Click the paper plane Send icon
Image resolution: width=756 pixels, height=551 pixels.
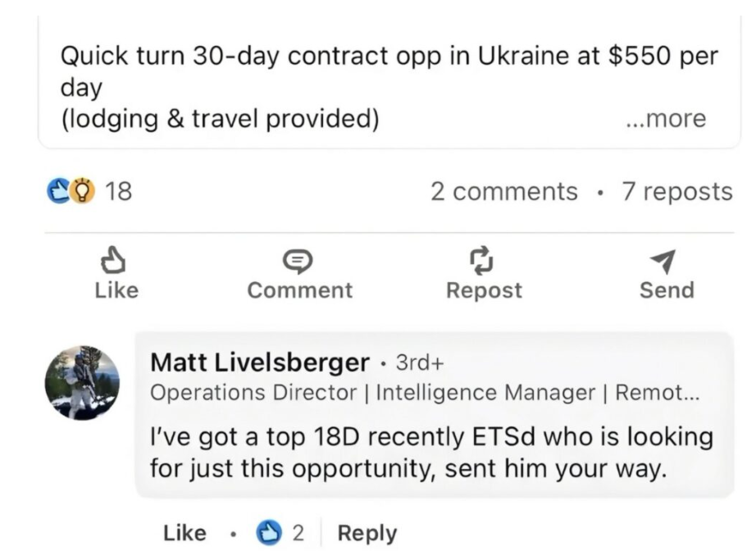tap(666, 261)
